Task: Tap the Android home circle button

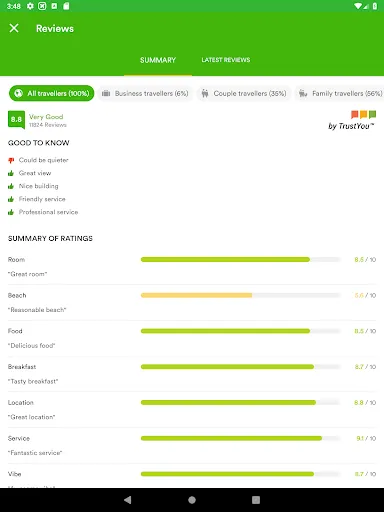Action: (192, 500)
